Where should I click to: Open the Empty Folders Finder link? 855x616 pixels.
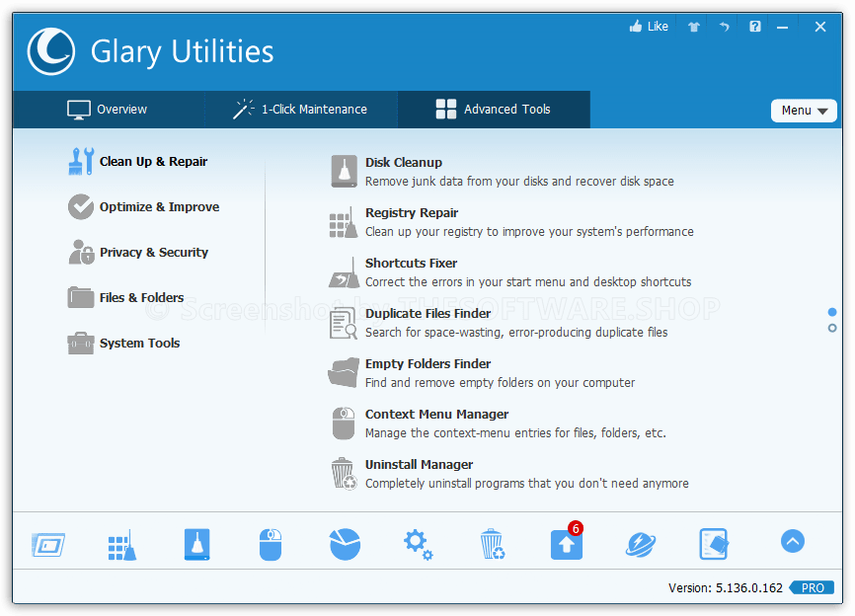[x=428, y=363]
